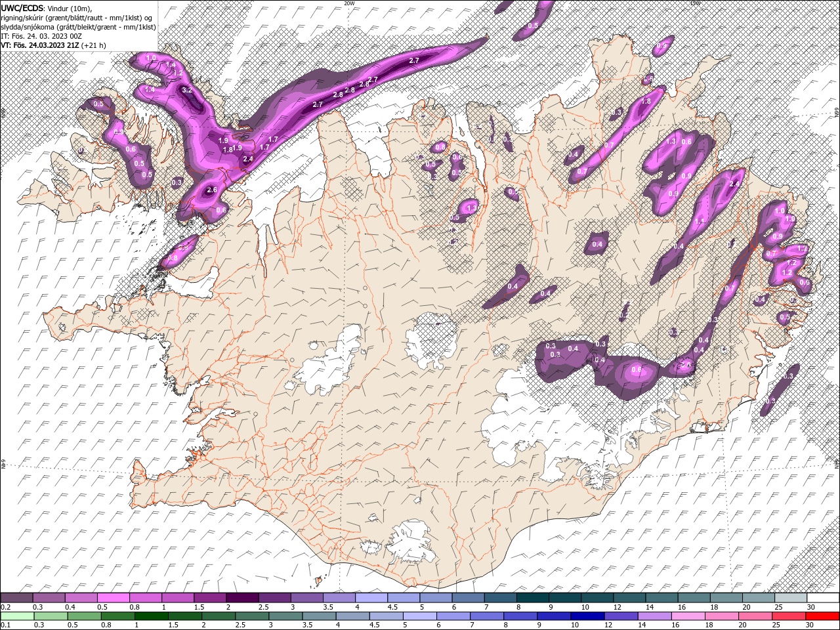Click the '3.2' snowfall value on the map
This screenshot has width=840, height=630.
coord(186,90)
